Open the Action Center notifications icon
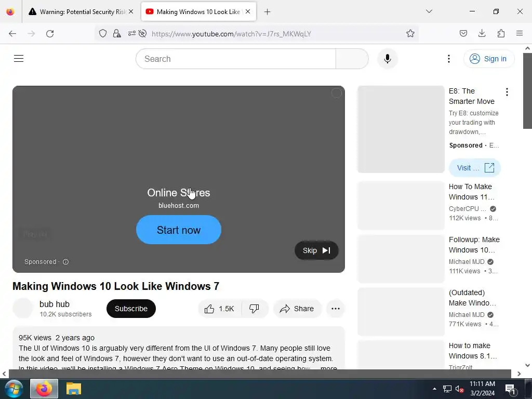This screenshot has height=399, width=532. coord(510,389)
